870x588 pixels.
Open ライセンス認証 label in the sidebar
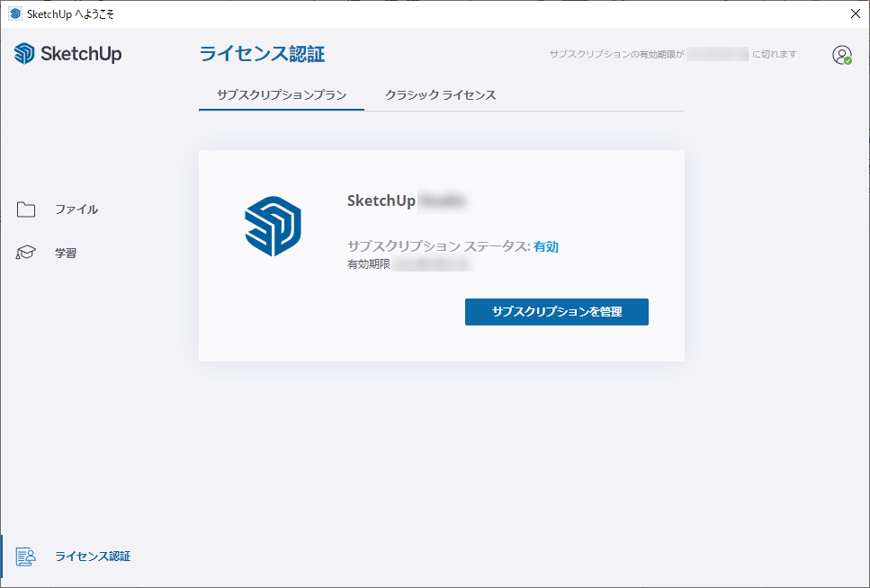point(93,557)
